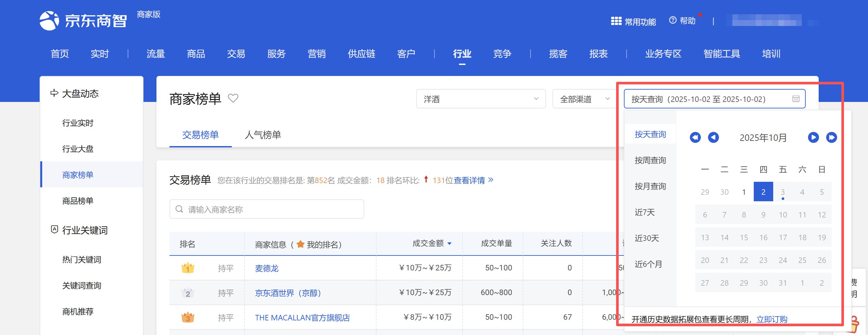Viewport: 868px width, 335px height.
Task: Select the 近30天 range option
Action: point(647,238)
